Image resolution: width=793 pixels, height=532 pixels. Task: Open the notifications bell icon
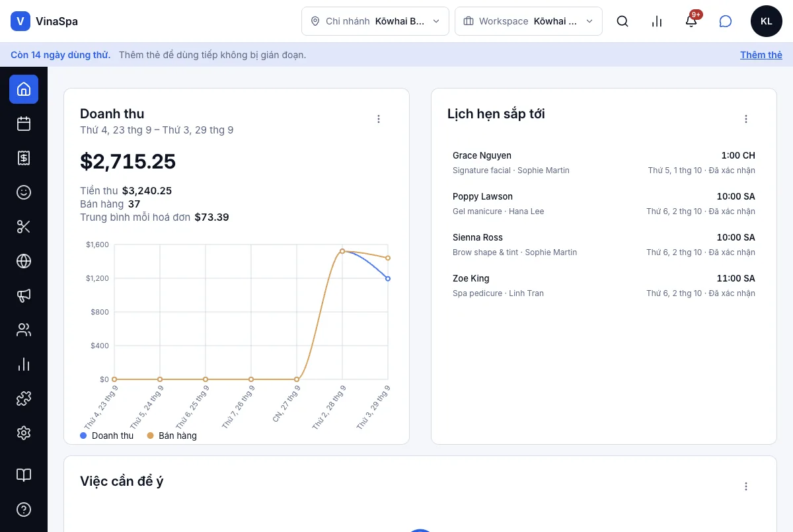(691, 21)
